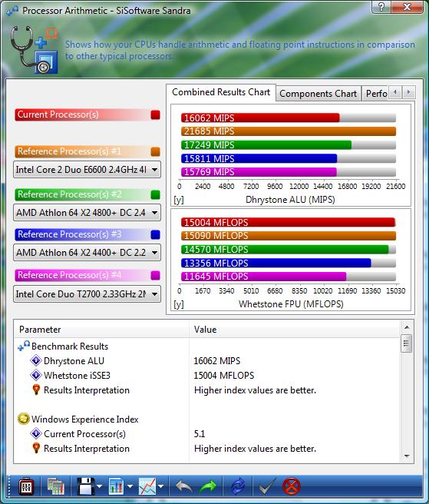Open the Intel Core 2 Duo E6600 dropdown
The width and height of the screenshot is (429, 504).
pyautogui.click(x=87, y=169)
